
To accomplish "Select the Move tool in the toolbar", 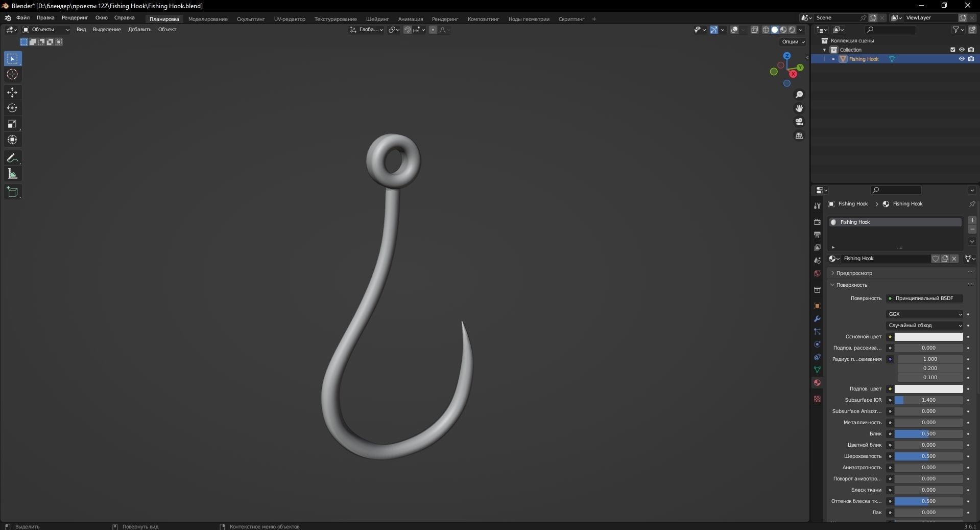I will click(x=12, y=93).
